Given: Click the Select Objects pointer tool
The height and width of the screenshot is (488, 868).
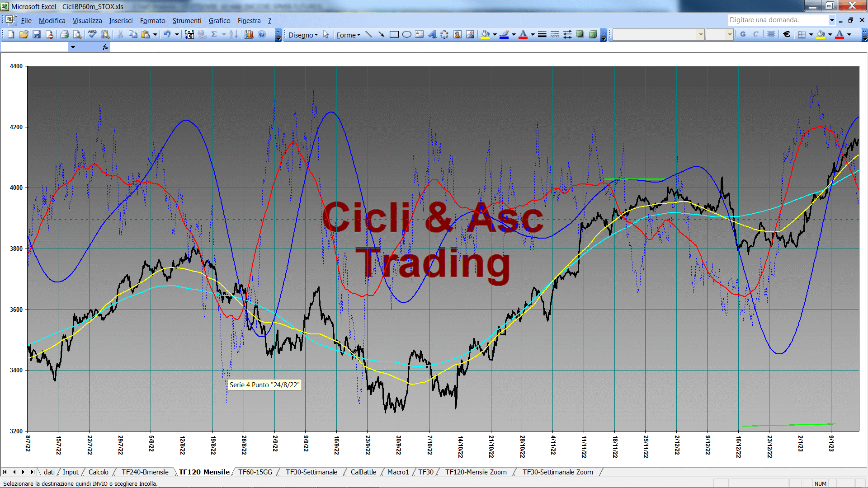Looking at the screenshot, I should click(326, 34).
